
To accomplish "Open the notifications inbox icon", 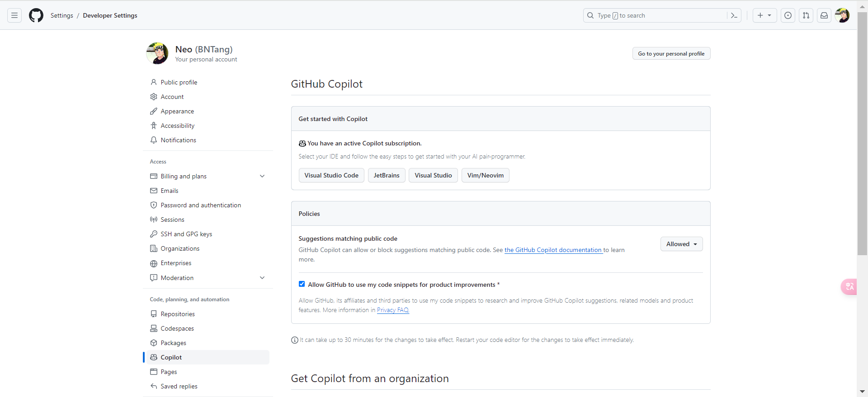I will pos(824,15).
